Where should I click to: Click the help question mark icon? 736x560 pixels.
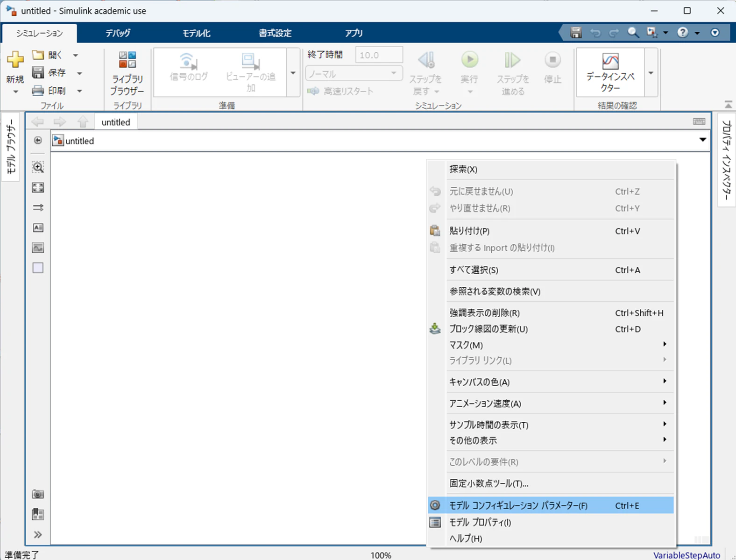(683, 33)
